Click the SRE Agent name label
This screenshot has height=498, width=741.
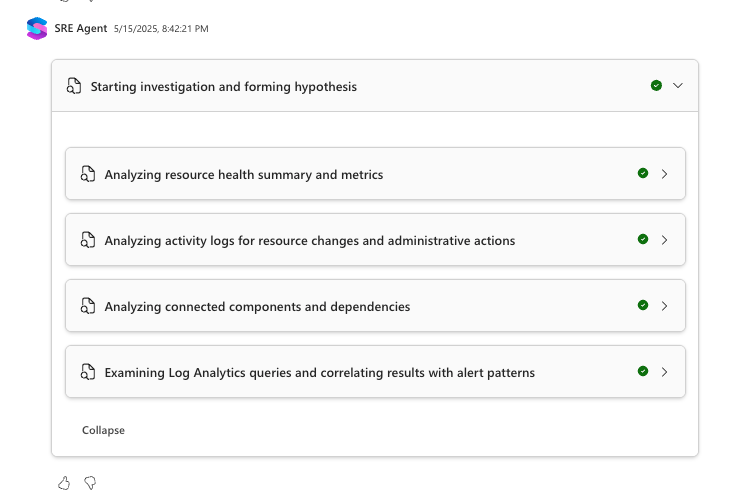click(x=81, y=29)
